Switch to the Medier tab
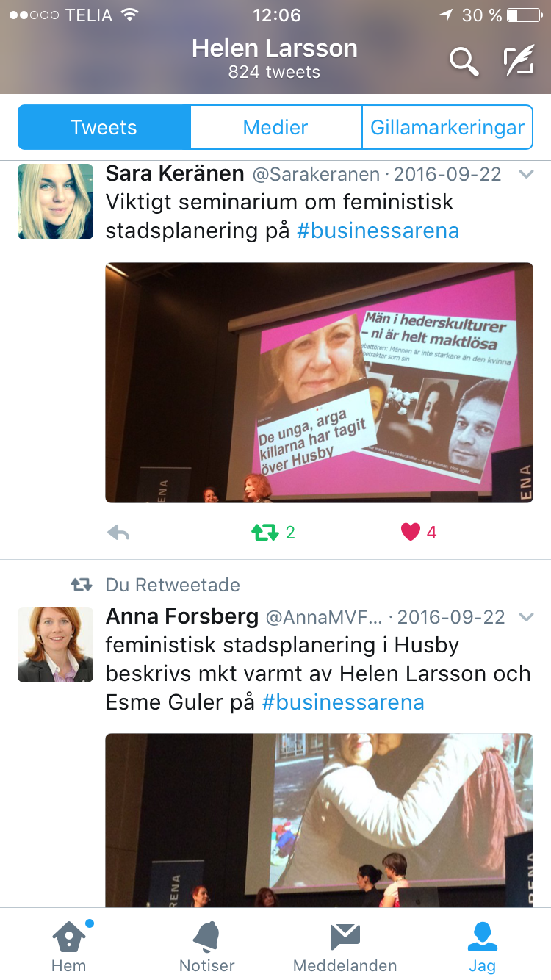The width and height of the screenshot is (551, 980). click(x=275, y=127)
